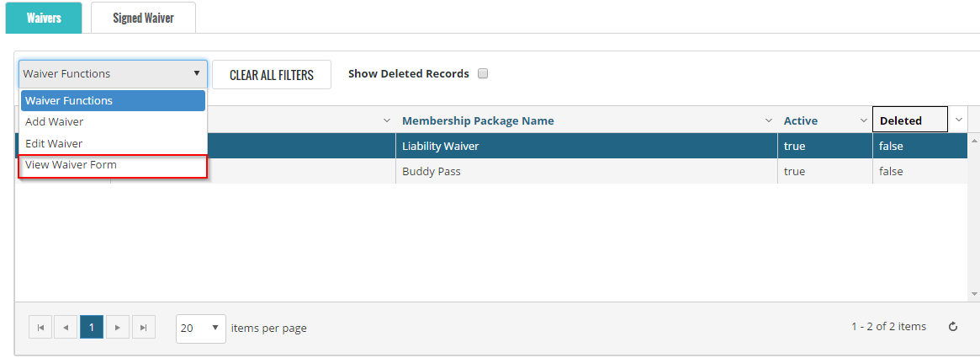Enable Show Deleted Records checkbox
Screen dimensions: 980x358
pyautogui.click(x=483, y=73)
